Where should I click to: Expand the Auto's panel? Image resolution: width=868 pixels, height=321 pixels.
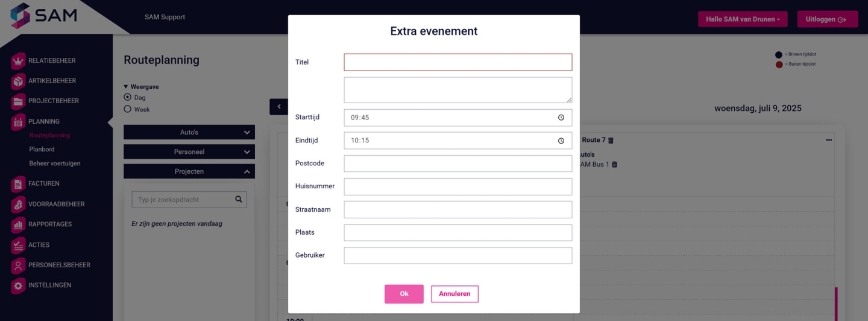coord(189,132)
